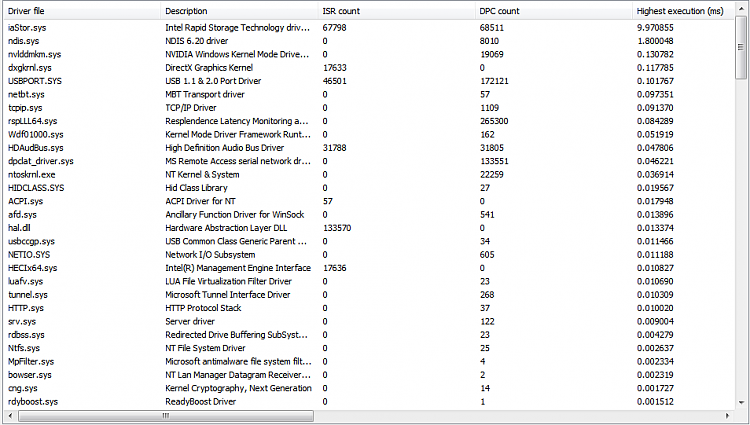Select the iaStor.sys driver row
The width and height of the screenshot is (750, 425).
pyautogui.click(x=369, y=28)
